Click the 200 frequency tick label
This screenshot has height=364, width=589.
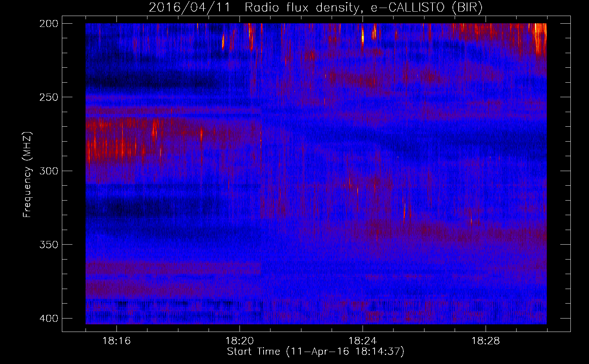[x=49, y=23]
